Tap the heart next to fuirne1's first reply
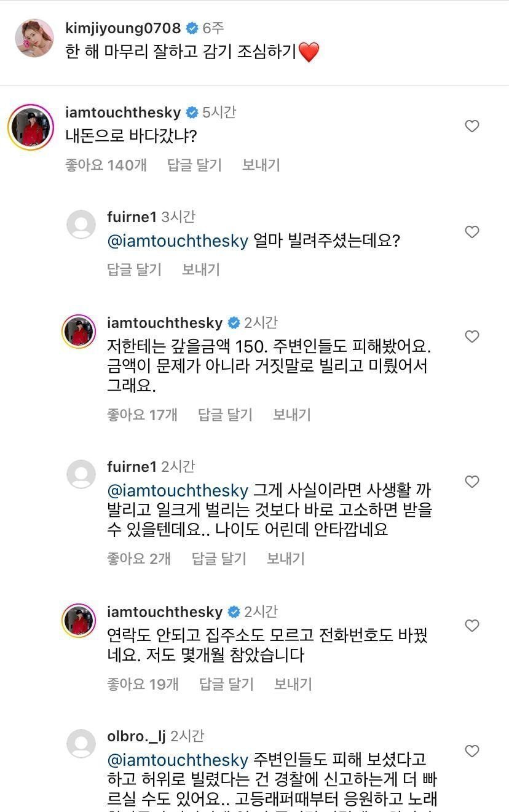This screenshot has height=812, width=509. [472, 232]
